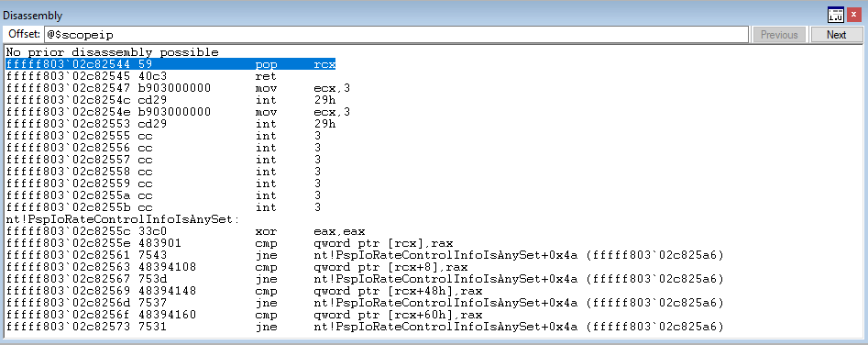Click the Disassembly window title

point(32,16)
